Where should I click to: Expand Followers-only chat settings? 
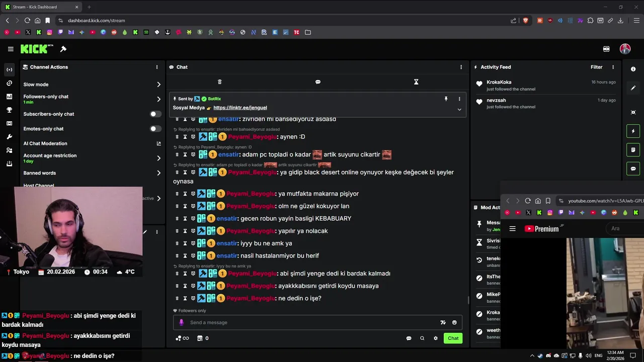point(158,99)
